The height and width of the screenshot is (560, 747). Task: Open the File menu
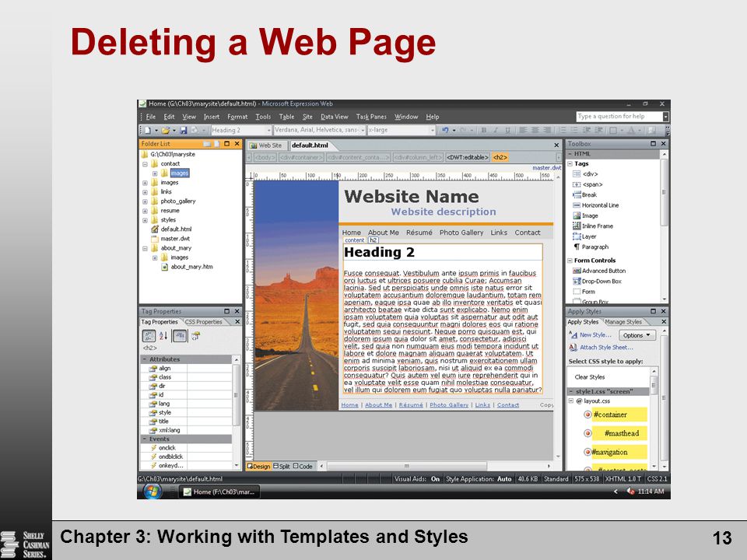(x=150, y=117)
